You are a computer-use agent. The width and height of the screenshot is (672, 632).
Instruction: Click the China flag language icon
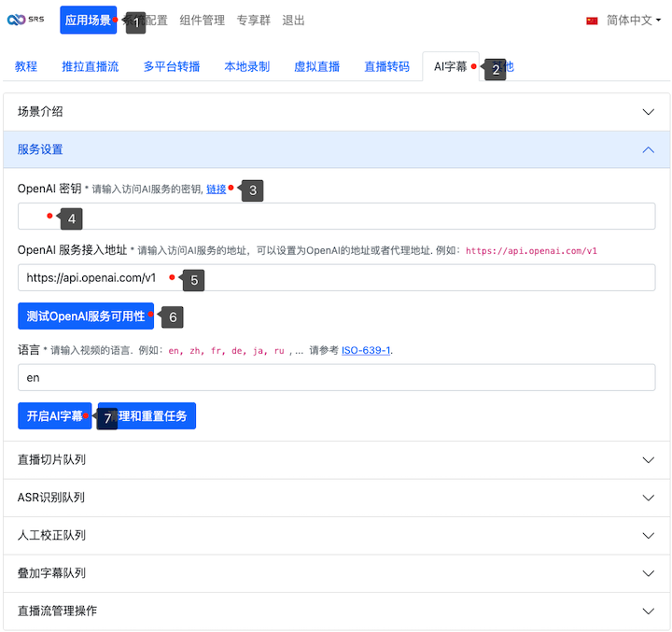(592, 21)
